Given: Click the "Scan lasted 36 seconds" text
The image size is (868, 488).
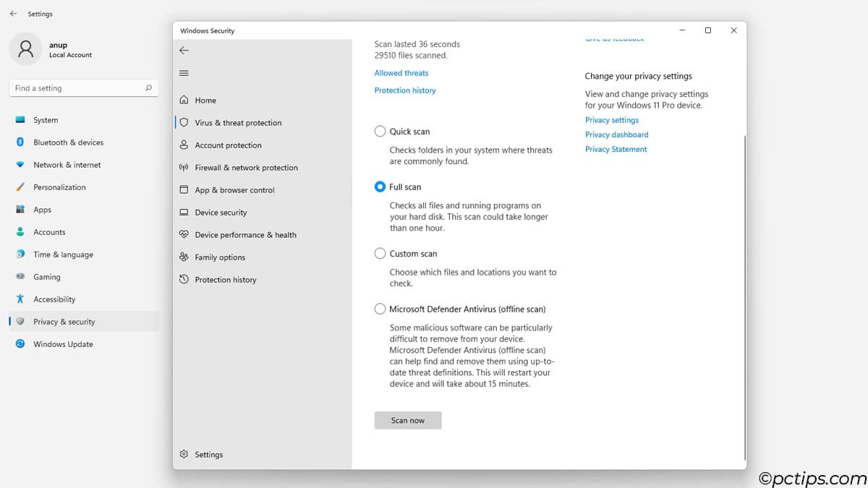Looking at the screenshot, I should [417, 44].
